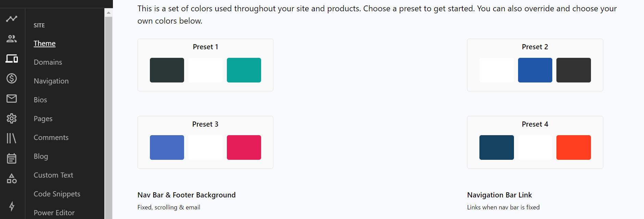
Task: Choose the Preset 1 color card
Action: coord(205,65)
